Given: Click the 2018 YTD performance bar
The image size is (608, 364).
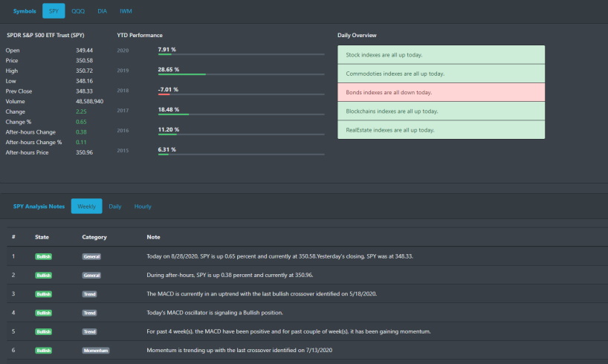Looking at the screenshot, I should [241, 94].
